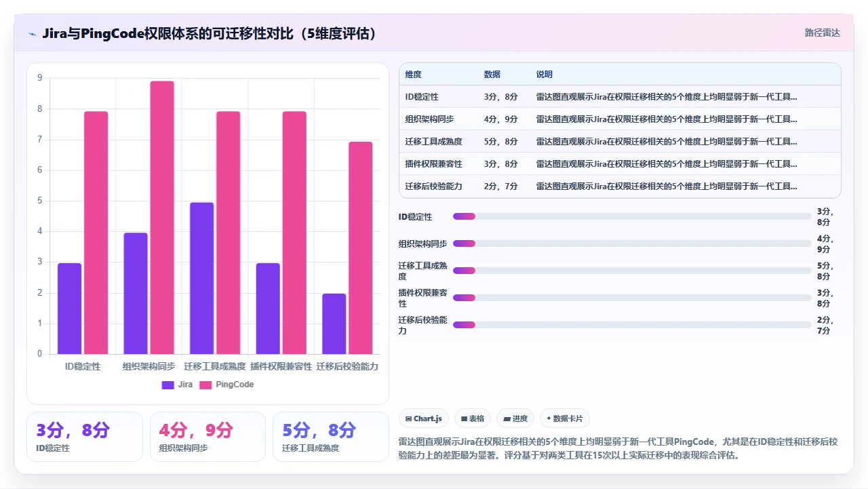Select the 表格 tag chip
The image size is (868, 489).
point(472,418)
